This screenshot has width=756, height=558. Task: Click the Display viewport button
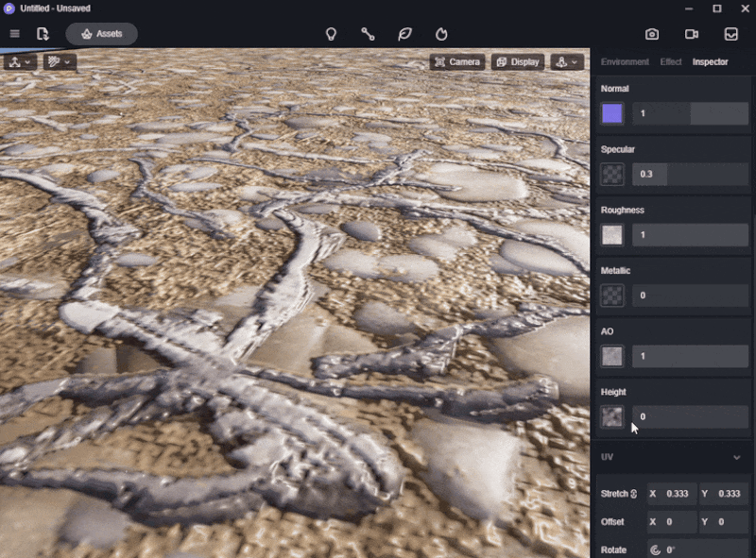pos(518,62)
